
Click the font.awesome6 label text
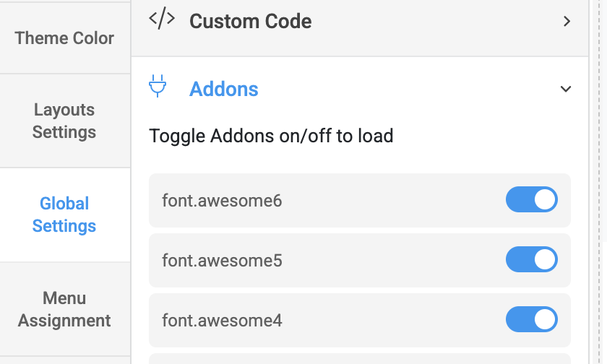pos(222,200)
